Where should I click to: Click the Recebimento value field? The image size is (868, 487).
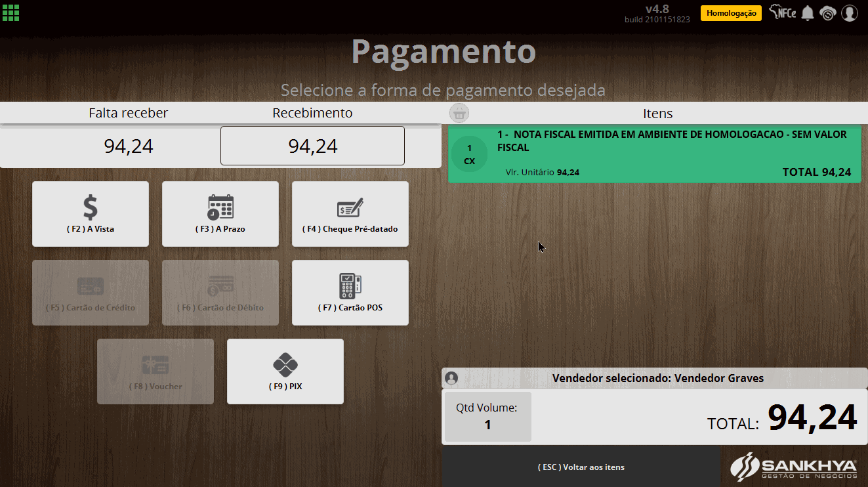coord(312,146)
